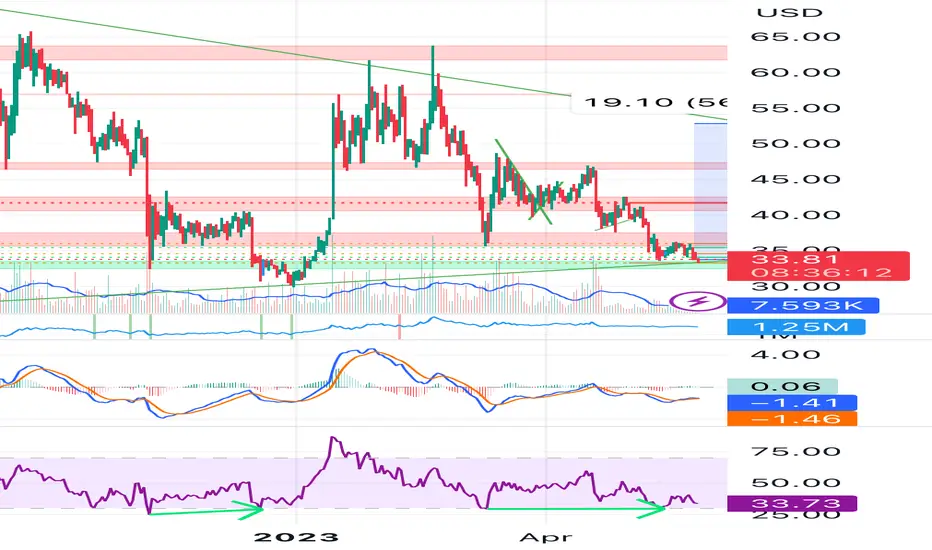Click the USD currency label on the price scale
This screenshot has height=550, width=932.
coord(789,12)
